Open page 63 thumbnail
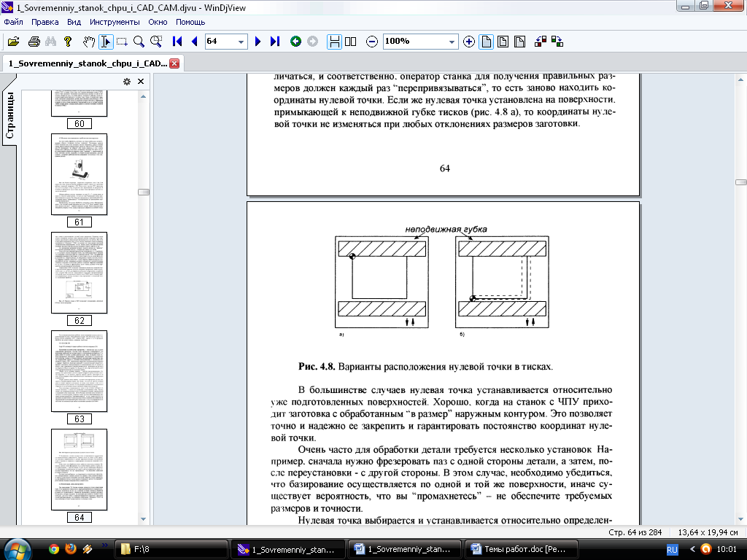The image size is (747, 560). point(79,371)
